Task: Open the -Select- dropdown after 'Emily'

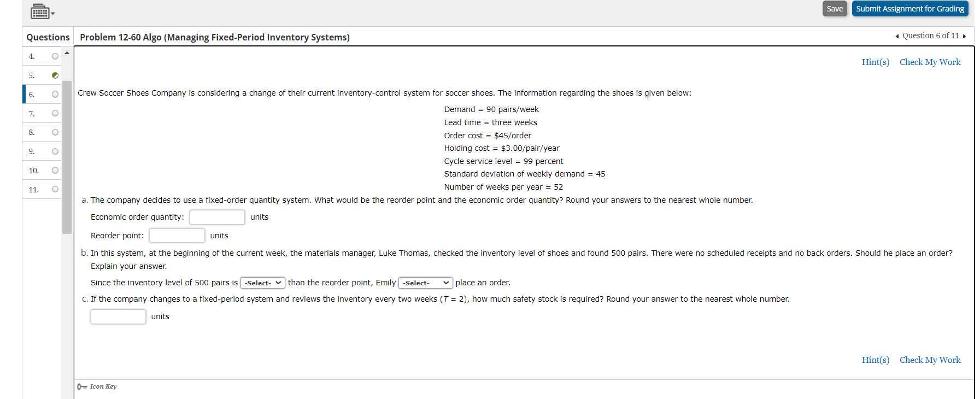Action: tap(425, 283)
